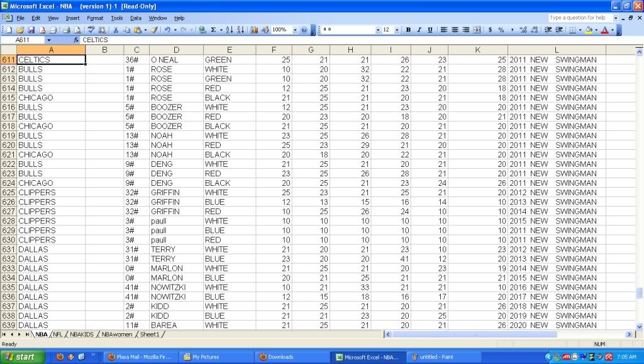Click the Decrease Indent icon
Image resolution: width=644 pixels, height=364 pixels.
pyautogui.click(x=548, y=30)
